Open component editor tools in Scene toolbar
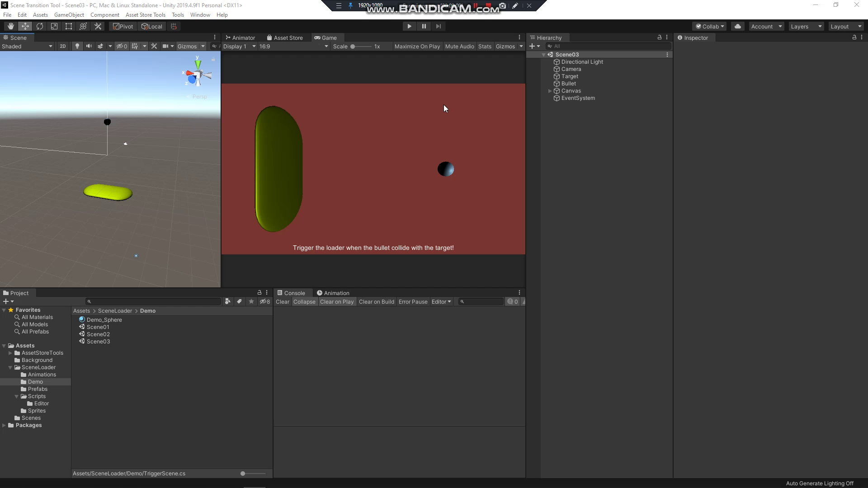The width and height of the screenshot is (868, 488). click(154, 46)
